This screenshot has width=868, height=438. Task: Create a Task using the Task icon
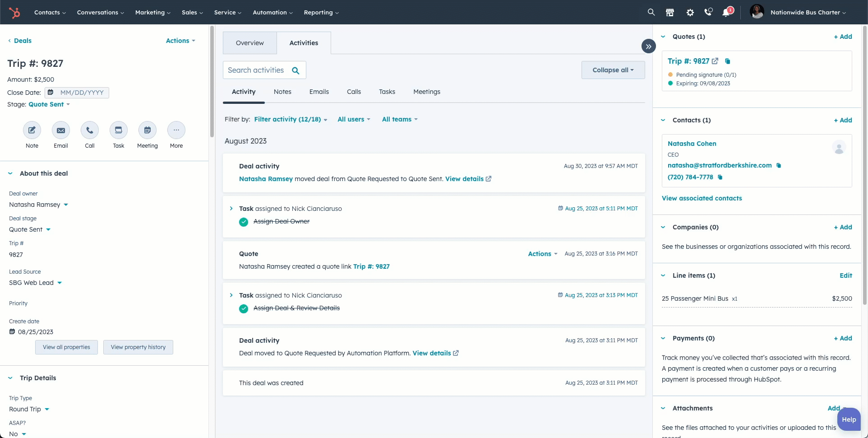click(119, 130)
